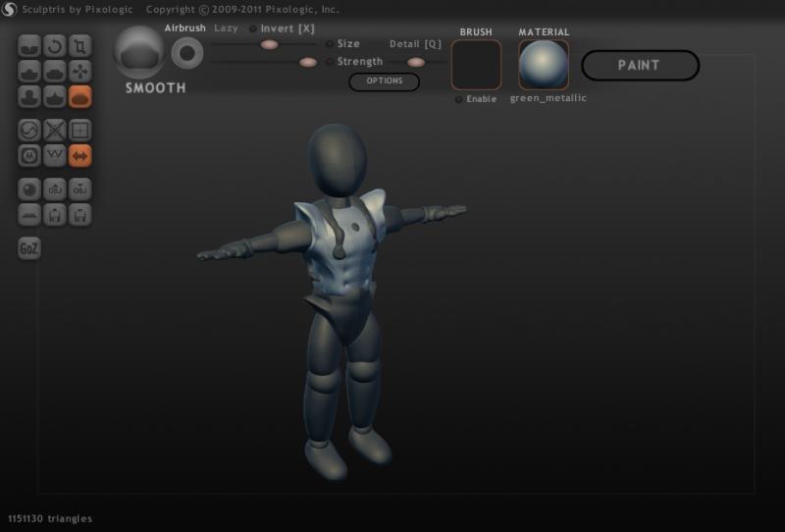The image size is (785, 532).
Task: Click the GoZ button
Action: (x=29, y=248)
